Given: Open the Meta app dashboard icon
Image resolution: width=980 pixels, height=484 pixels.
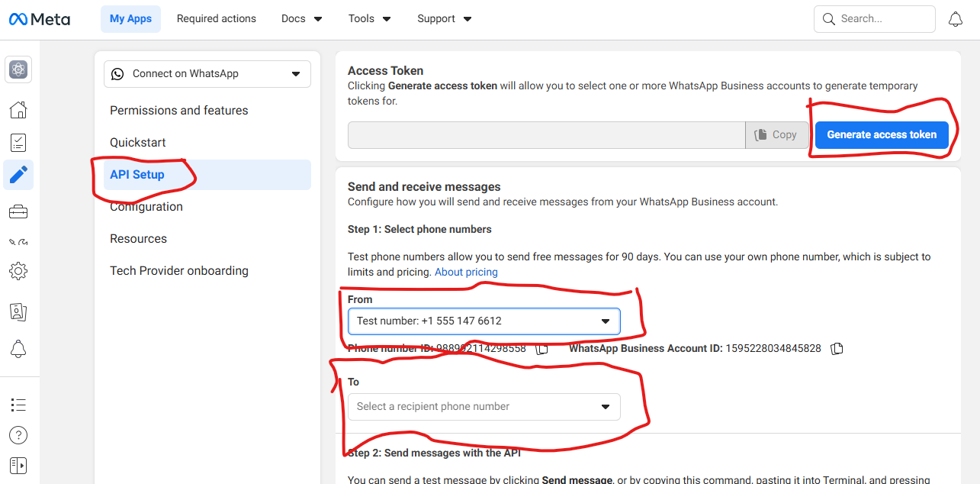Looking at the screenshot, I should click(x=18, y=69).
